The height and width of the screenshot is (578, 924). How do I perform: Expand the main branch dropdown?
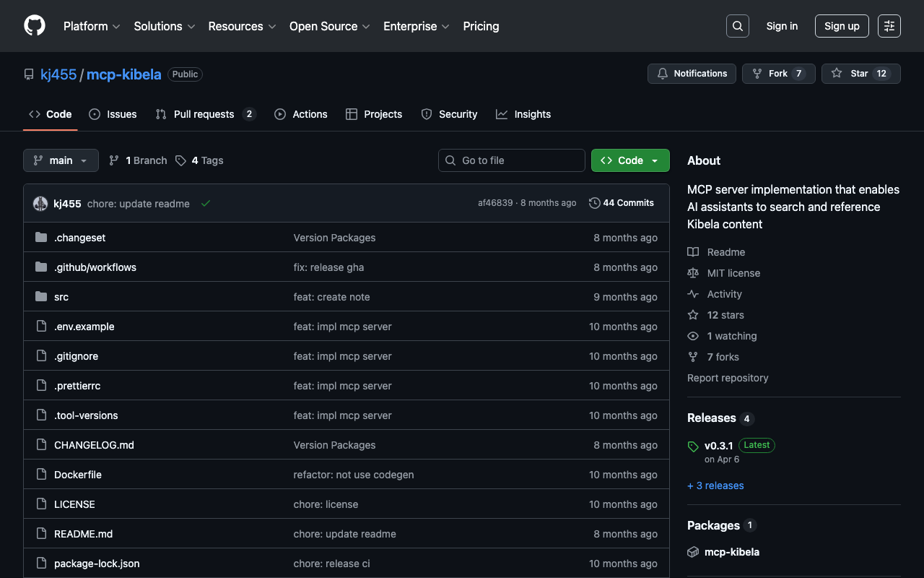click(x=61, y=160)
